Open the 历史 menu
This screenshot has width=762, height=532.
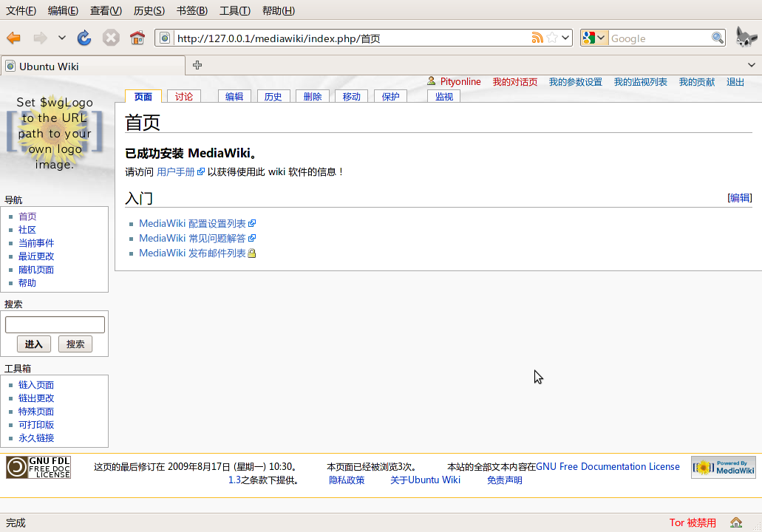click(x=149, y=10)
